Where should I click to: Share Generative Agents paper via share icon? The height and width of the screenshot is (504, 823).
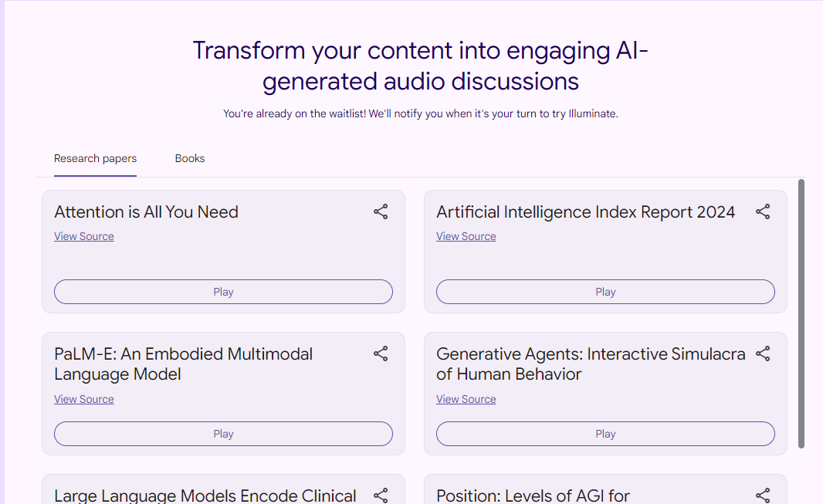click(763, 353)
